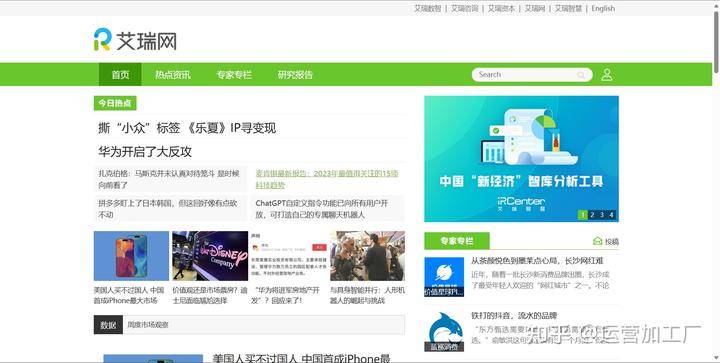Open 艾瑞网 top link
The width and height of the screenshot is (720, 363).
pos(535,8)
